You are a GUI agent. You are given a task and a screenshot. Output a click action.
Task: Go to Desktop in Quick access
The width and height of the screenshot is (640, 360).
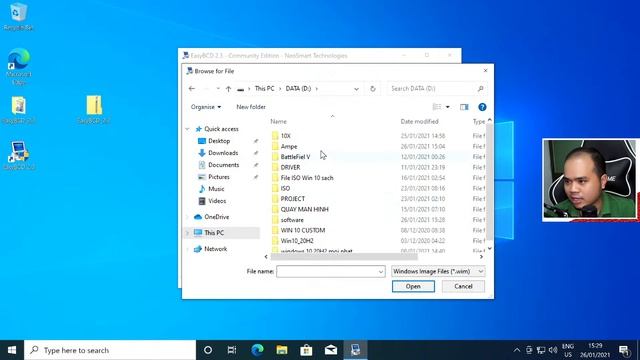(x=219, y=141)
